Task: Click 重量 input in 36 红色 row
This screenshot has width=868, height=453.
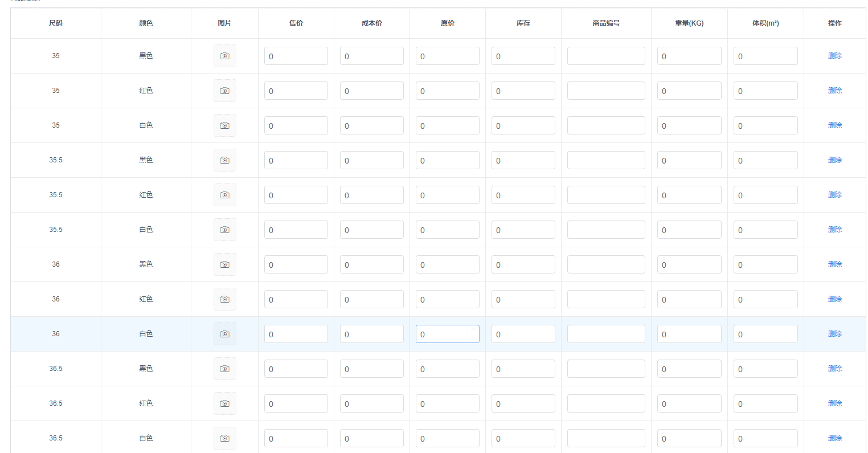Action: coord(689,299)
